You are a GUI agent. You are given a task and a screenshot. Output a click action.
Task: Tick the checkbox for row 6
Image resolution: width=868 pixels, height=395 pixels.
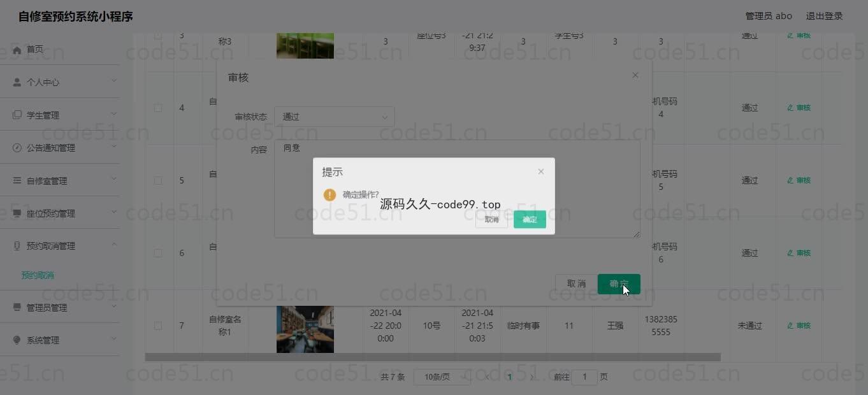[x=158, y=253]
